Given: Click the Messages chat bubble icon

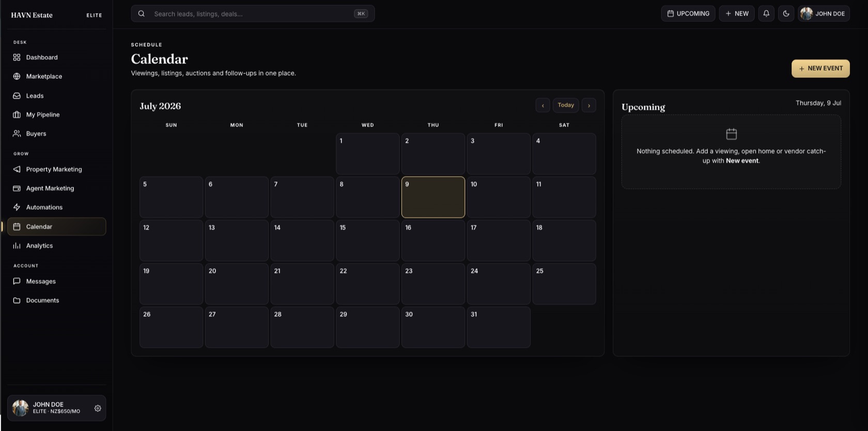Looking at the screenshot, I should coord(17,281).
